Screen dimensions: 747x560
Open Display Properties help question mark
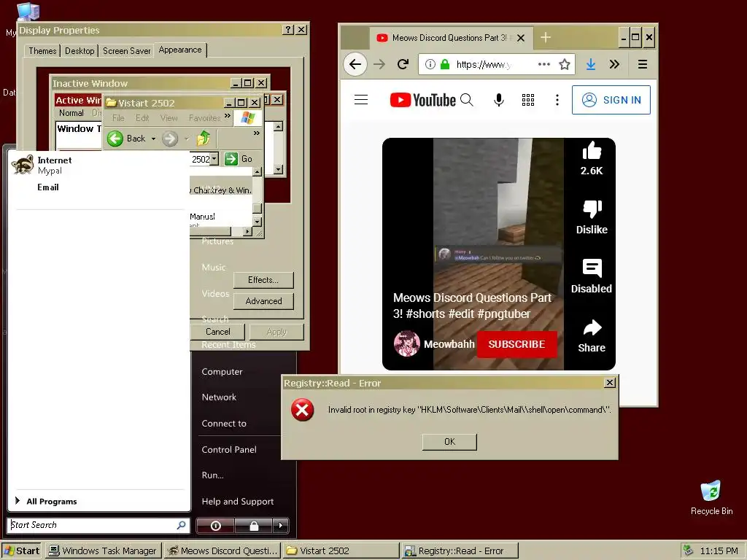pyautogui.click(x=287, y=29)
